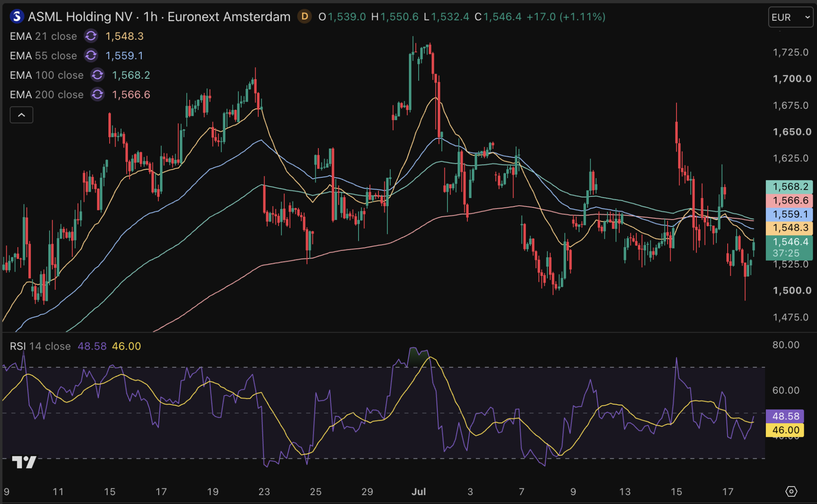Image resolution: width=817 pixels, height=504 pixels.
Task: Click the current price 1,546.4 countdown label
Action: pyautogui.click(x=789, y=247)
